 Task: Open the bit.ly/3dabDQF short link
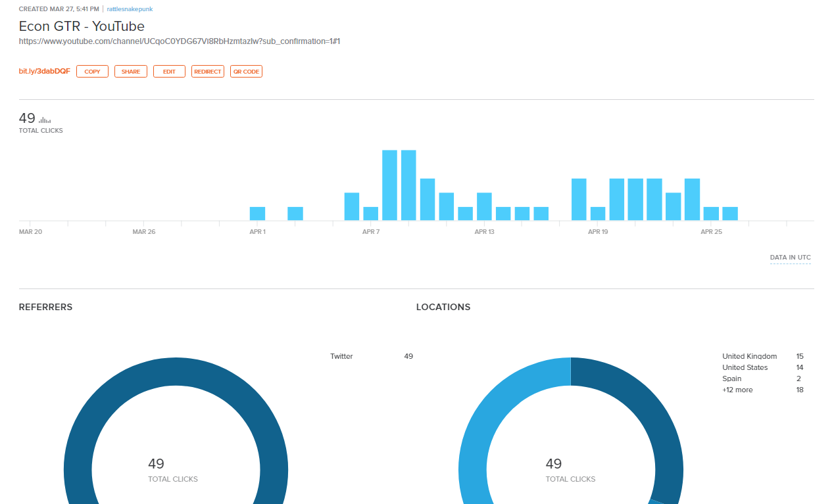point(45,71)
